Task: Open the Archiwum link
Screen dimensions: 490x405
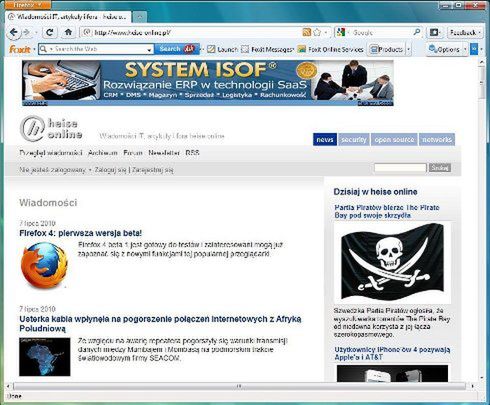Action: click(x=103, y=153)
